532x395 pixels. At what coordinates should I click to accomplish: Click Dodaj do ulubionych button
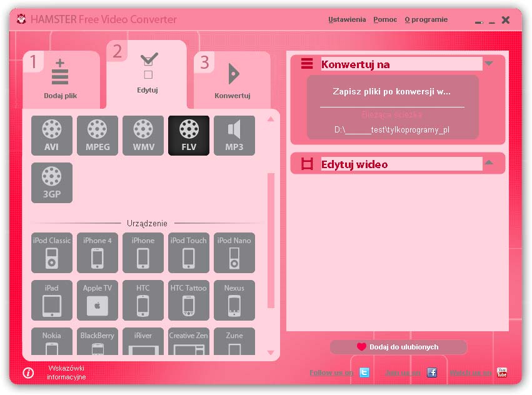click(x=398, y=347)
